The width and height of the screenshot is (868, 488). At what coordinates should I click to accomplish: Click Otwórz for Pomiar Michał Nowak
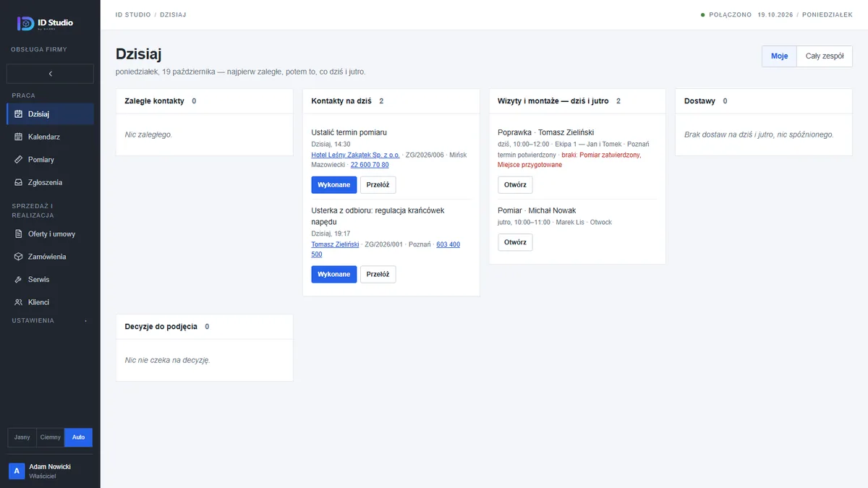515,242
